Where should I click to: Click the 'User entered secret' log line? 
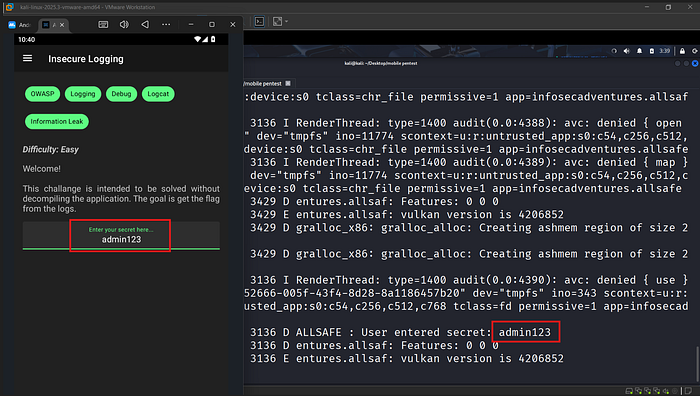click(x=400, y=332)
